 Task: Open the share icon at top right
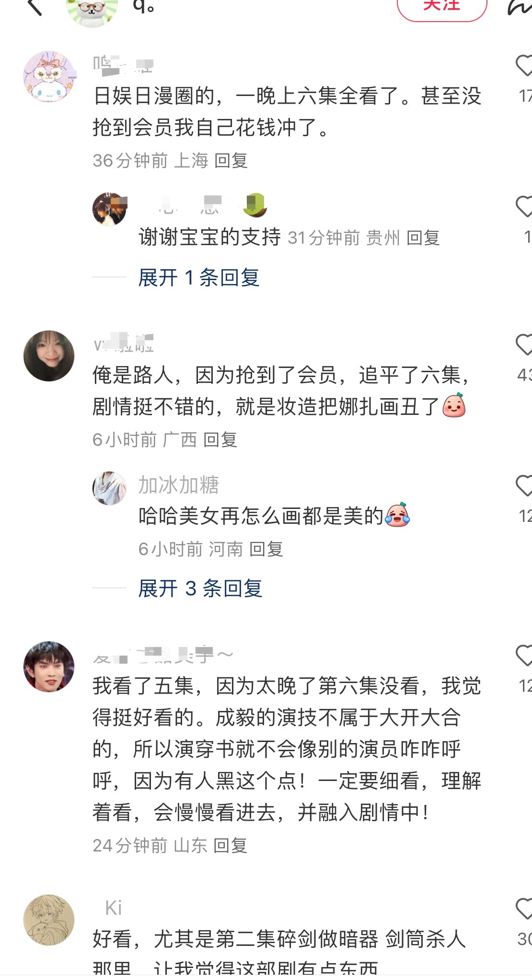point(520,7)
